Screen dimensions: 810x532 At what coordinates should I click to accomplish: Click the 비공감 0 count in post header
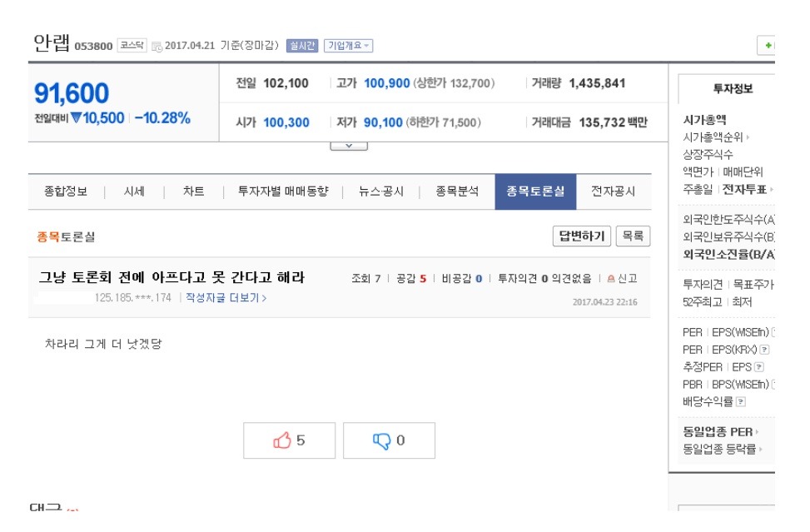tap(462, 279)
